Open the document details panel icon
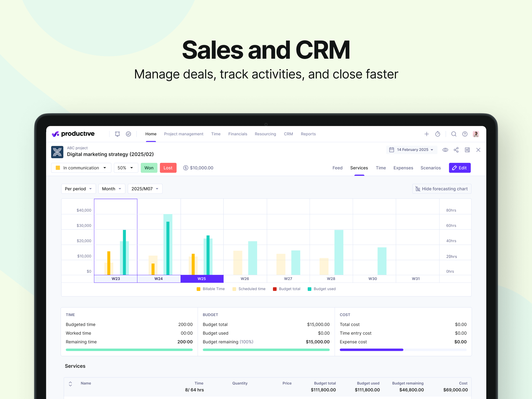This screenshot has height=399, width=532. pyautogui.click(x=467, y=150)
